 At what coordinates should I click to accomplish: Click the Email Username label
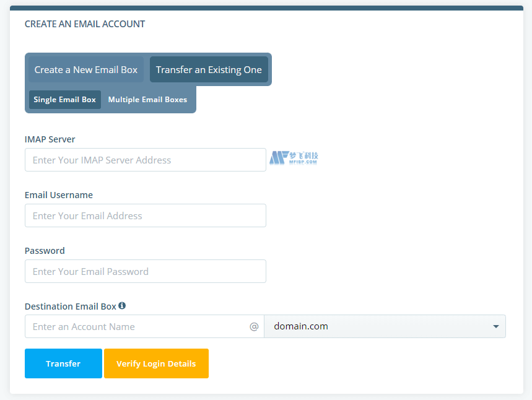59,195
